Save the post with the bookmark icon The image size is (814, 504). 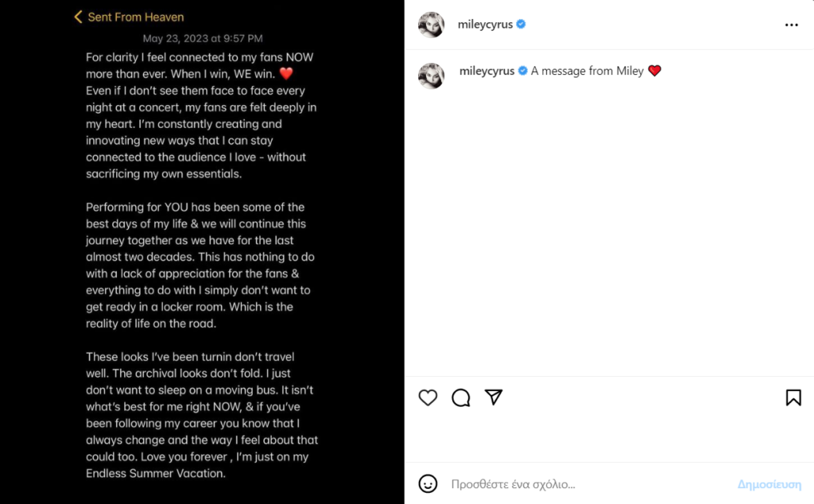[793, 397]
